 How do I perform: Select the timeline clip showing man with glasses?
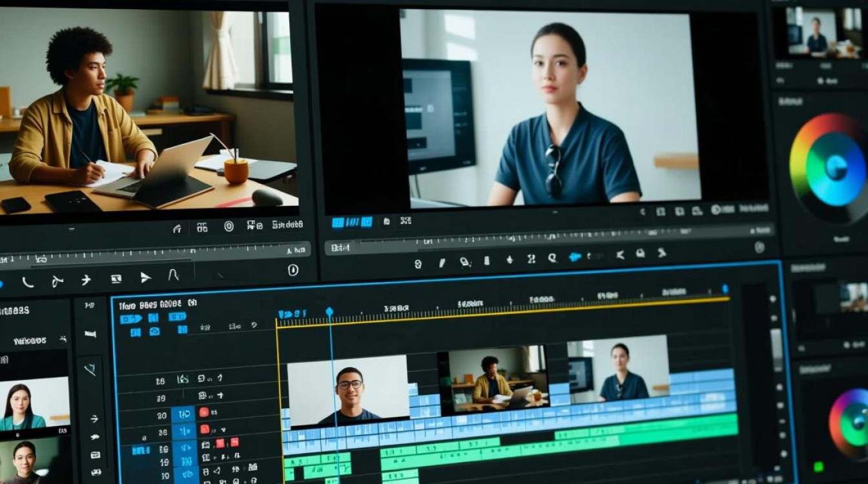click(348, 389)
